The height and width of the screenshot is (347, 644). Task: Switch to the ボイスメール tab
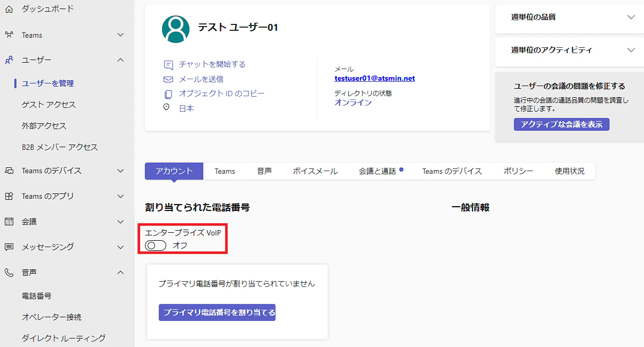[315, 171]
